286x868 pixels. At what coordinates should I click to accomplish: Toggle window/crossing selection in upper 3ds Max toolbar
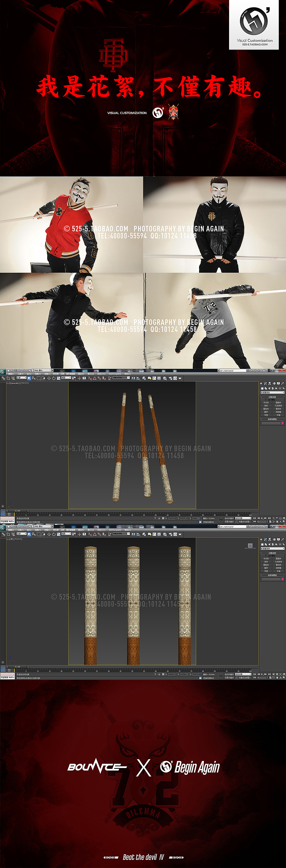(x=43, y=378)
